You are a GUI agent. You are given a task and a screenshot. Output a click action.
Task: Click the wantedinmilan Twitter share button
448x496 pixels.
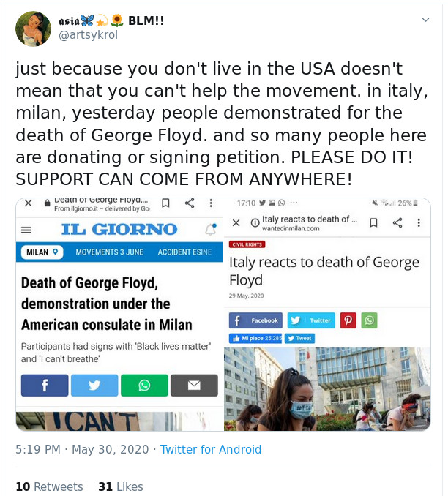pos(311,320)
